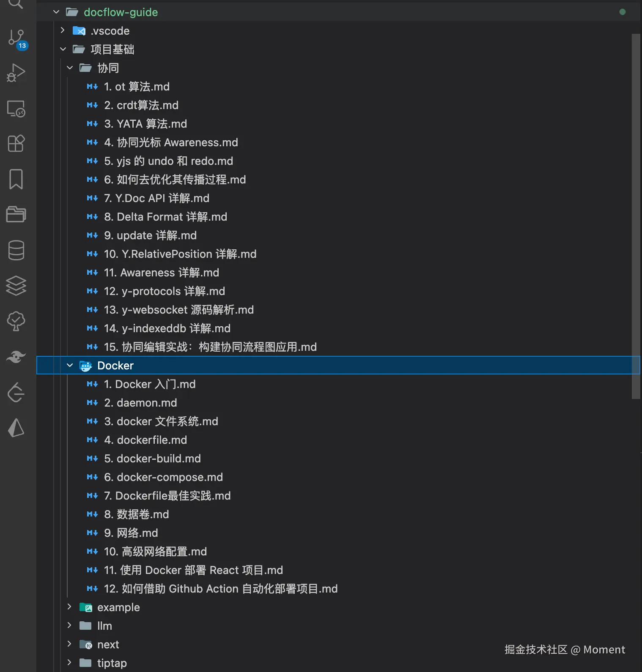Expand the next folder

tap(70, 644)
